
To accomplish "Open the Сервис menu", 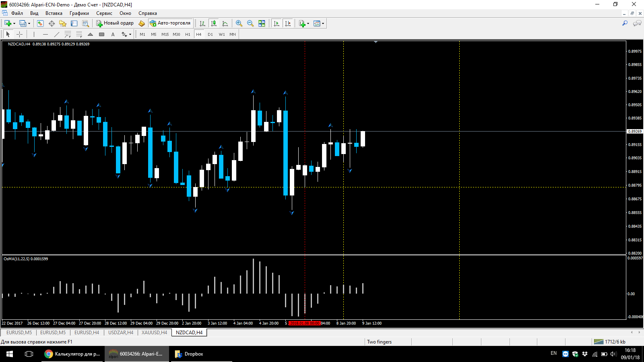I will (104, 13).
